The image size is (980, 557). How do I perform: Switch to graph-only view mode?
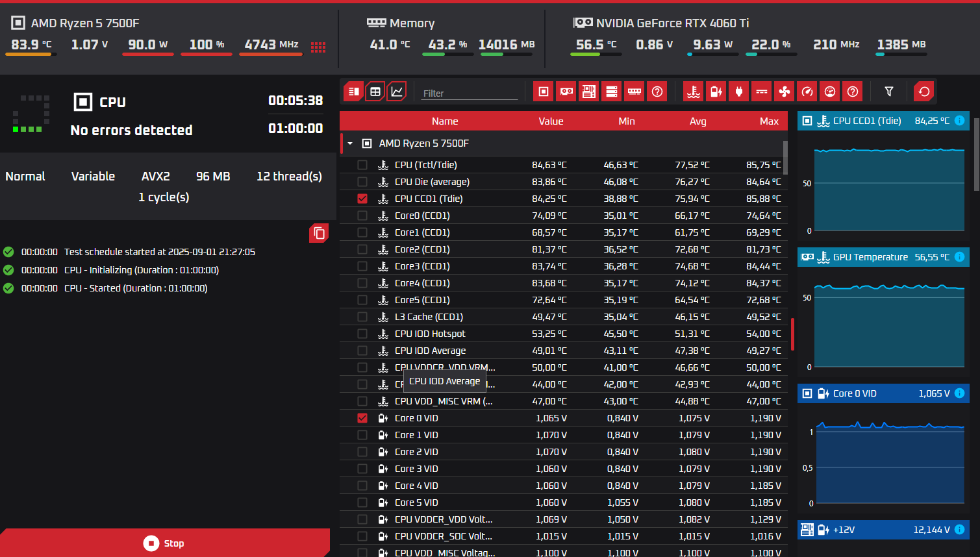tap(397, 92)
